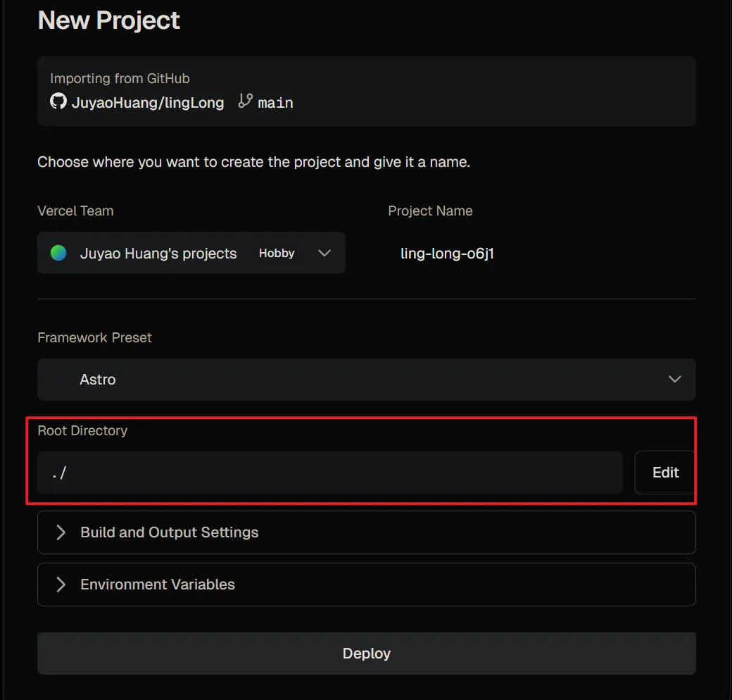Click the New Project heading

click(109, 20)
